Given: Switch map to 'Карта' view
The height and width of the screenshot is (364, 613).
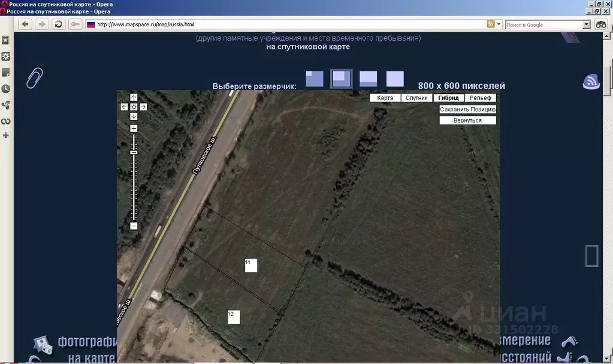Looking at the screenshot, I should tap(385, 98).
